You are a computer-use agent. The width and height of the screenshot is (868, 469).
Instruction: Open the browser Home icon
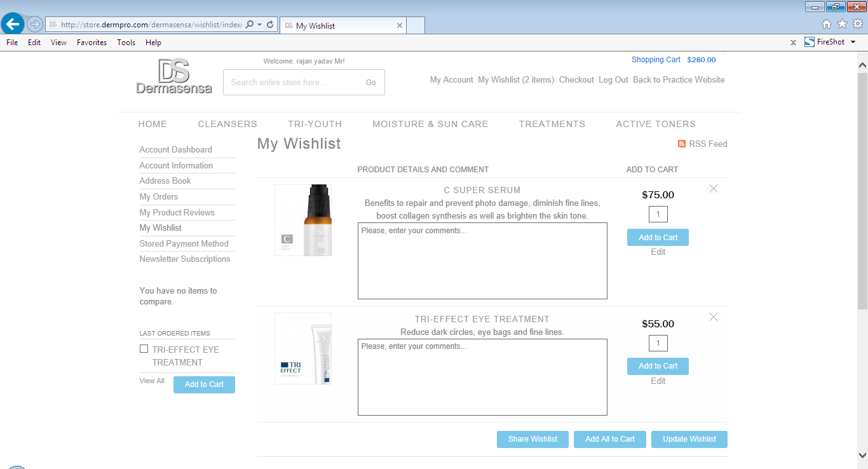pyautogui.click(x=827, y=24)
